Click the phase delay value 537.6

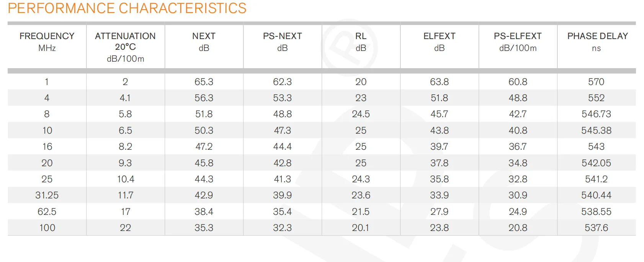(x=596, y=228)
